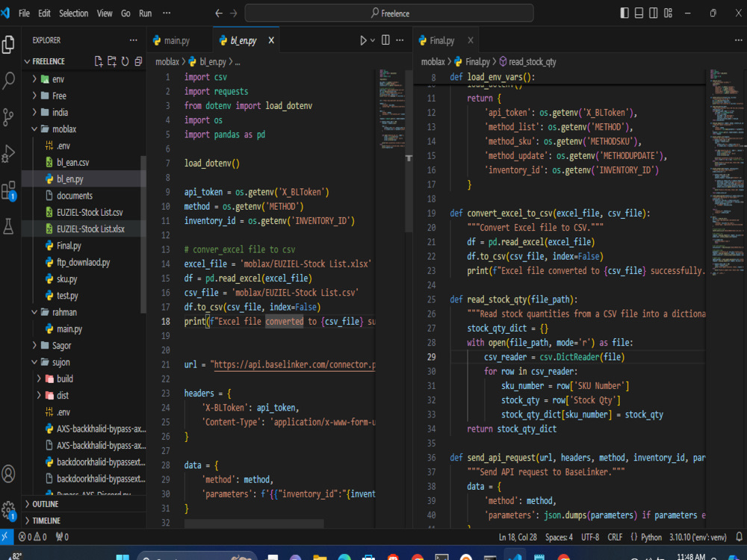Show hidden menus via ellipsis in menu bar
Viewport: 747px width, 560px height.
coord(167,13)
